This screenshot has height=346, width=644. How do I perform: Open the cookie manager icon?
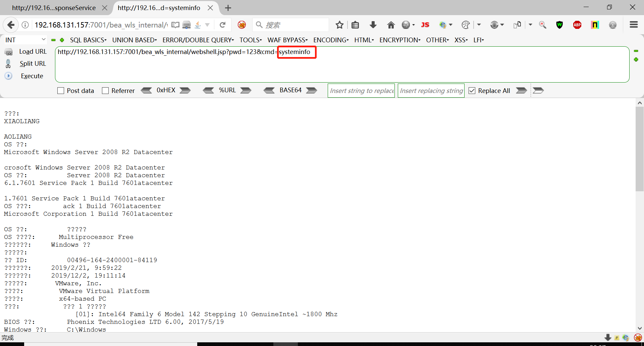click(x=466, y=25)
